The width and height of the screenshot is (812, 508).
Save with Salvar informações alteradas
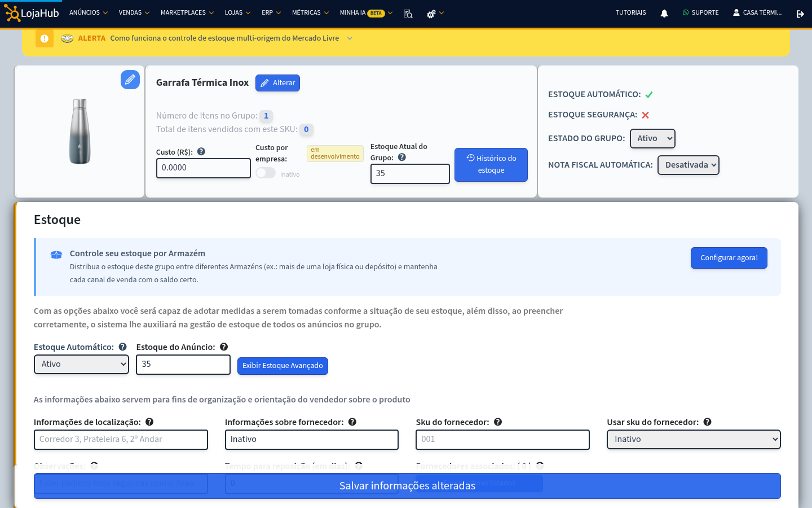point(407,486)
